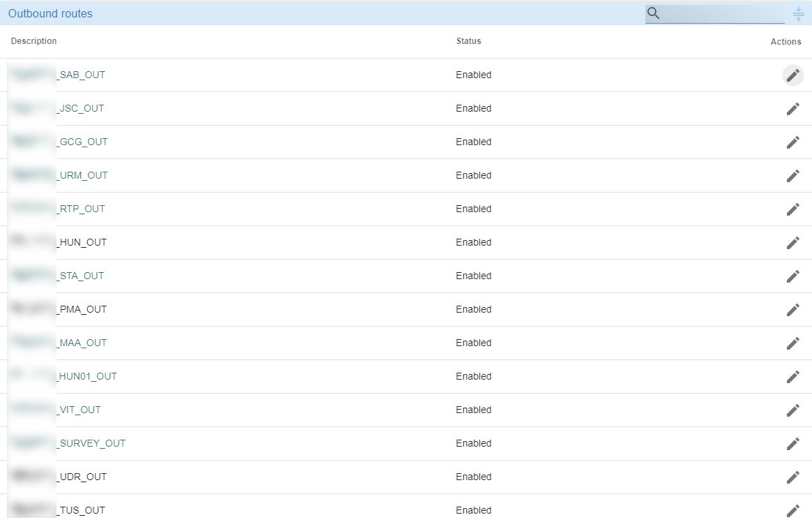Sort by the Description column header
This screenshot has height=522, width=812.
[33, 41]
